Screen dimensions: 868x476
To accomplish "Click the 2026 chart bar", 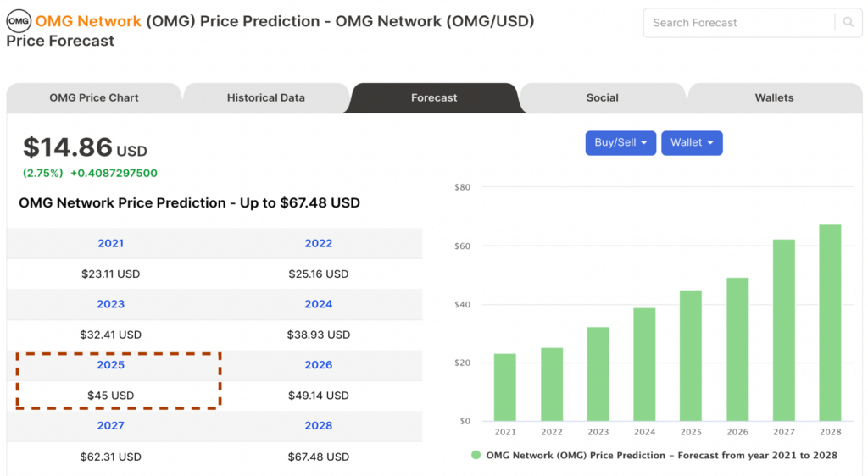I will tap(737, 350).
